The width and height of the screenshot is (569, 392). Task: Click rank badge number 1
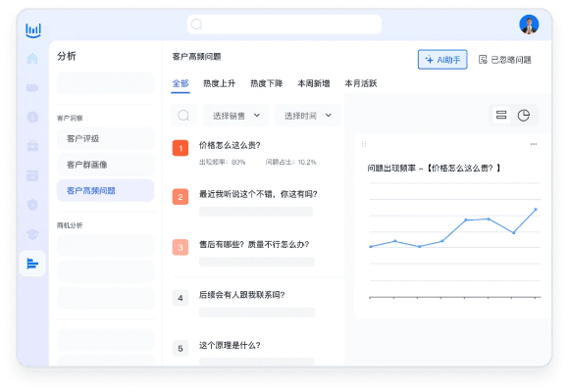[x=181, y=148]
